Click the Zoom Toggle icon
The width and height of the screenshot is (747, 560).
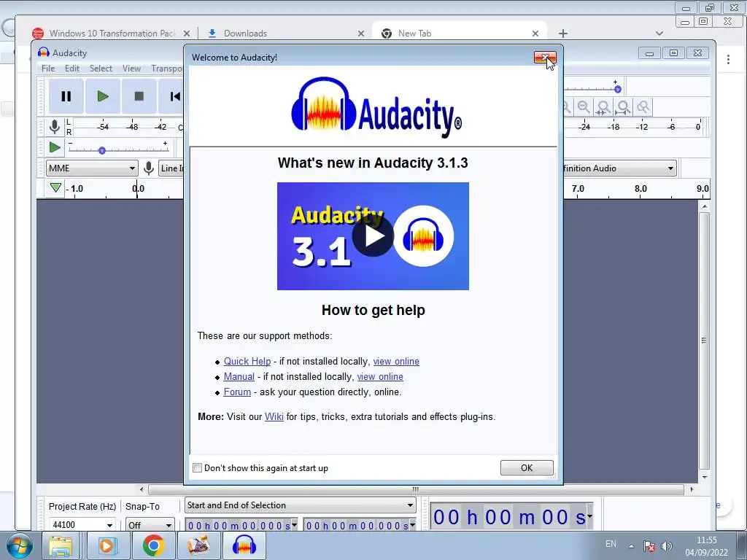[x=643, y=107]
